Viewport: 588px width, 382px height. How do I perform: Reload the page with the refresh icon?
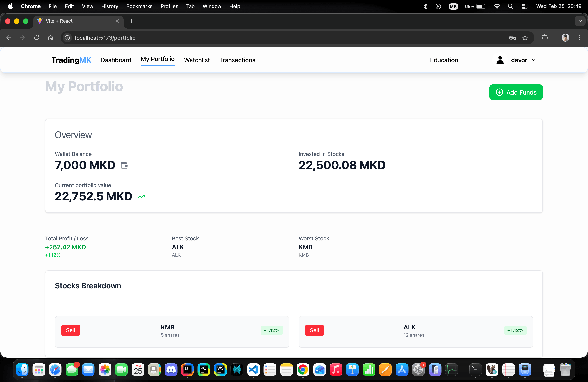[37, 38]
